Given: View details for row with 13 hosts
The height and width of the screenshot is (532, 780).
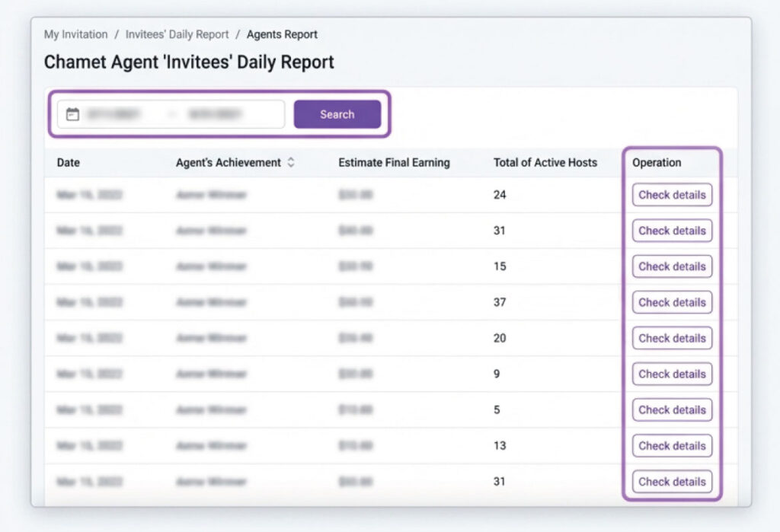Looking at the screenshot, I should click(672, 445).
